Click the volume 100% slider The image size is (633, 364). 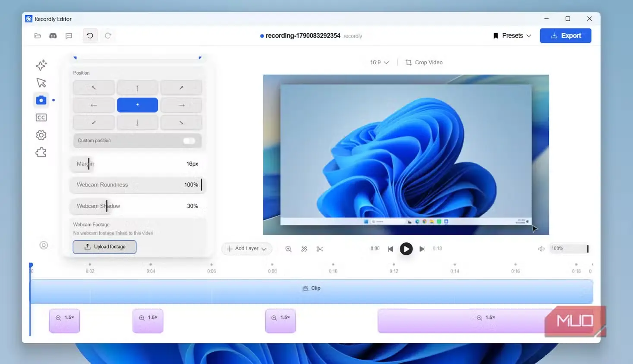569,249
